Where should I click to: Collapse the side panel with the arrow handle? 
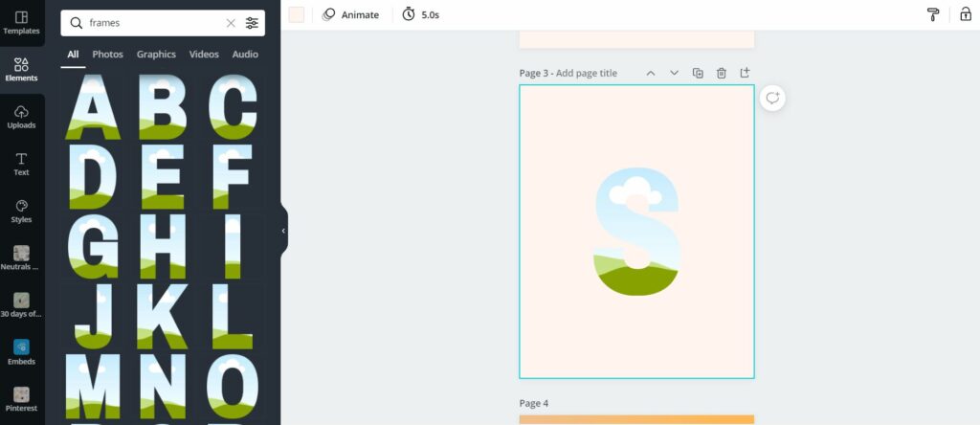pyautogui.click(x=283, y=231)
